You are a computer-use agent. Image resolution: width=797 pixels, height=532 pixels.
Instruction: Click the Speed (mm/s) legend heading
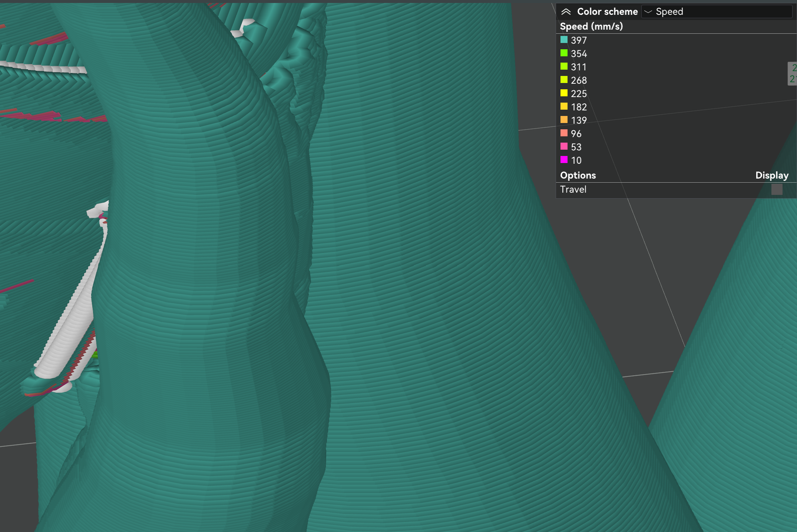pyautogui.click(x=591, y=26)
